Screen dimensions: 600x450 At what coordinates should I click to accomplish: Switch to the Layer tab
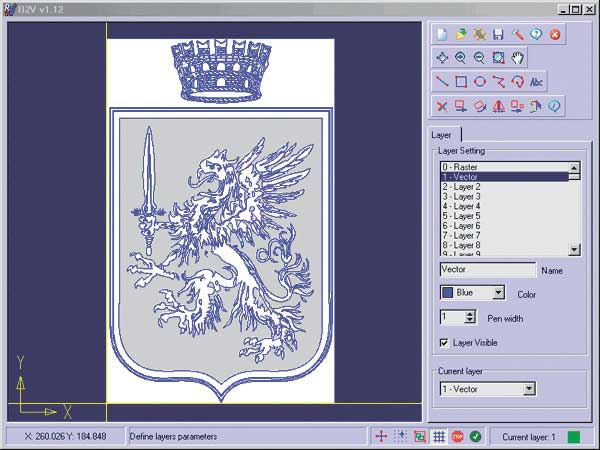[441, 135]
